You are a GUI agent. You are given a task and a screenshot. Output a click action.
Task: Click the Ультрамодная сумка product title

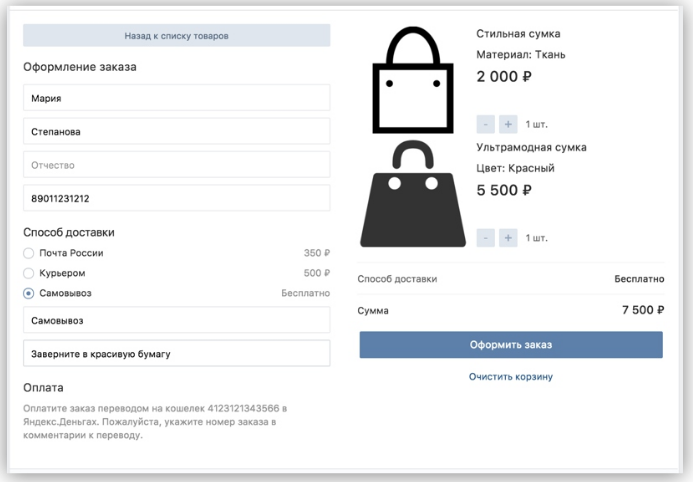[x=531, y=147]
